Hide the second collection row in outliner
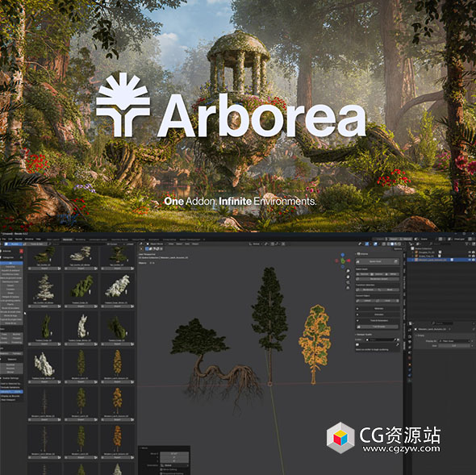The height and width of the screenshot is (475, 476). (470, 256)
